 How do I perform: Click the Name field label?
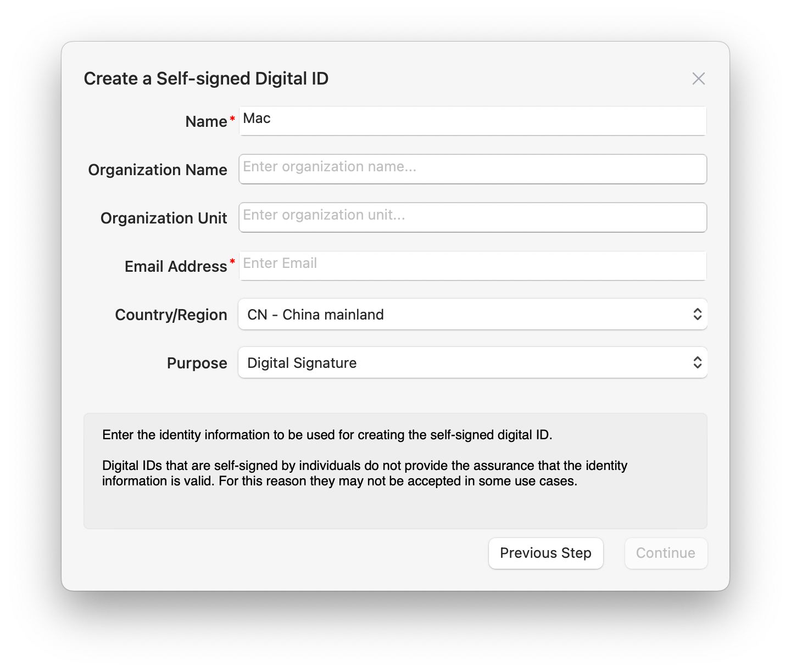click(206, 121)
